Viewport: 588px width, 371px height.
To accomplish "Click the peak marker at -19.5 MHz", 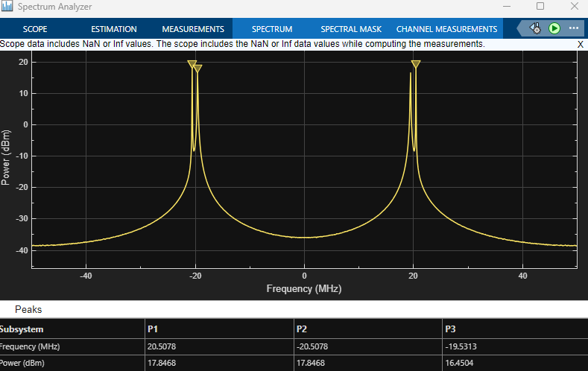I will tap(197, 69).
